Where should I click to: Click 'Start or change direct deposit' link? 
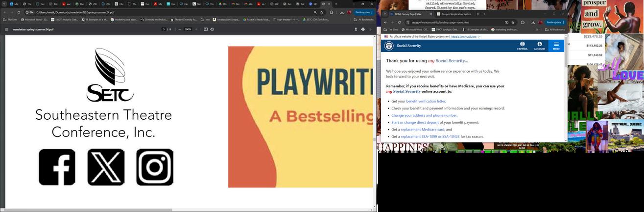[x=415, y=123]
